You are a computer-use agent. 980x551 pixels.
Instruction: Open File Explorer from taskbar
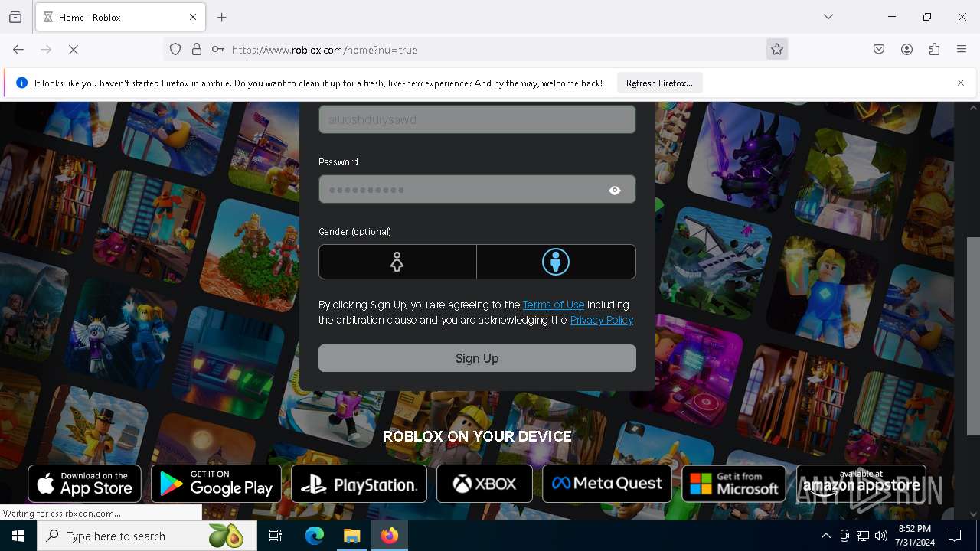(352, 536)
